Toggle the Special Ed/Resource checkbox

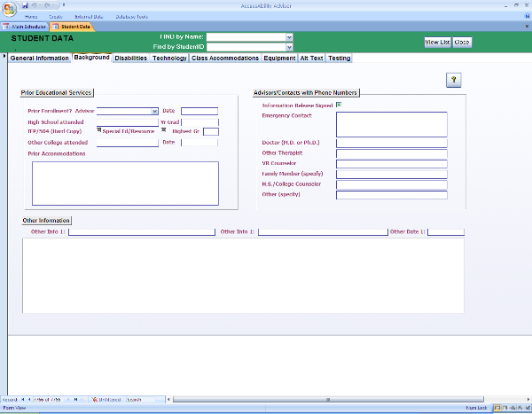163,129
